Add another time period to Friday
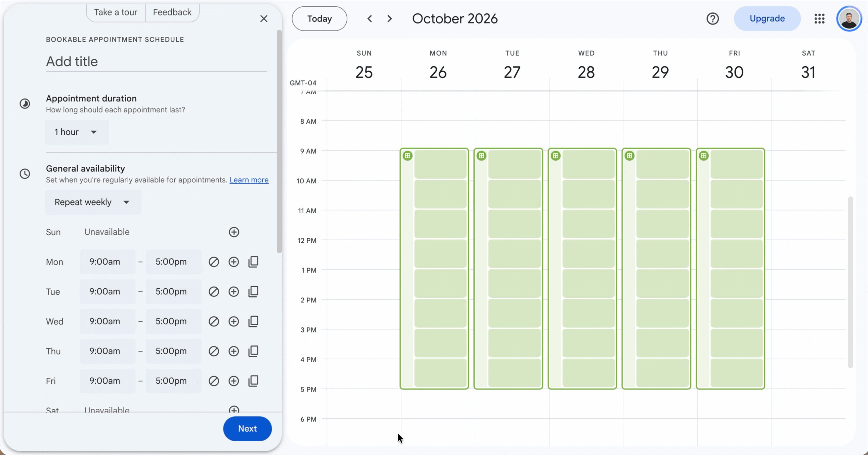The image size is (868, 455). (x=233, y=381)
